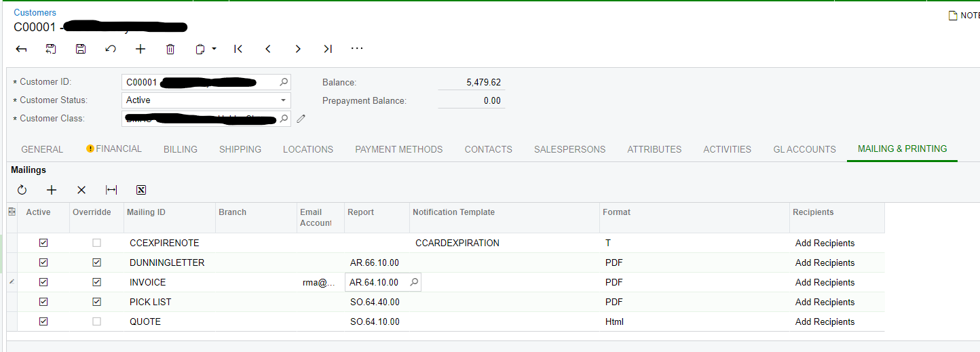This screenshot has height=352, width=980.
Task: Edit the Customer Class with the pencil icon
Action: [x=301, y=119]
